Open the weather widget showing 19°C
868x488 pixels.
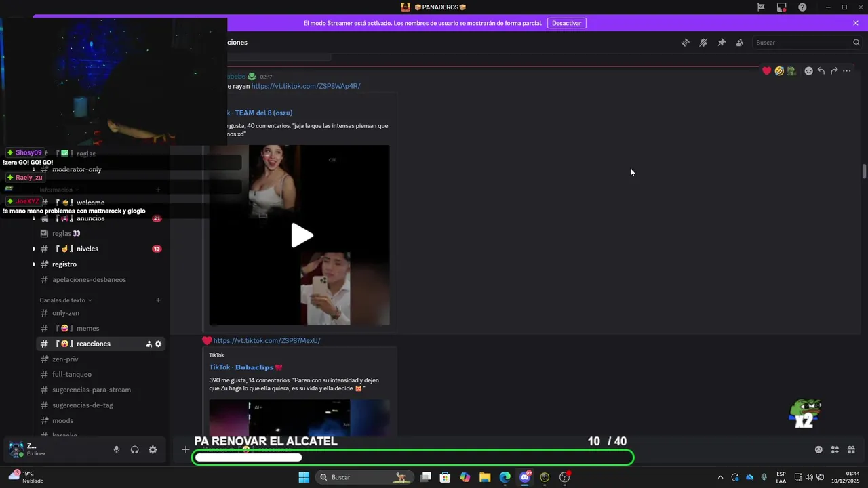[26, 476]
